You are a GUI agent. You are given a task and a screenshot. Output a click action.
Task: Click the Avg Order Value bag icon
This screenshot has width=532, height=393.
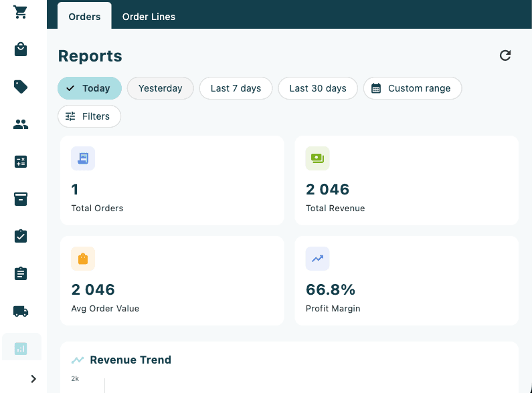[83, 259]
